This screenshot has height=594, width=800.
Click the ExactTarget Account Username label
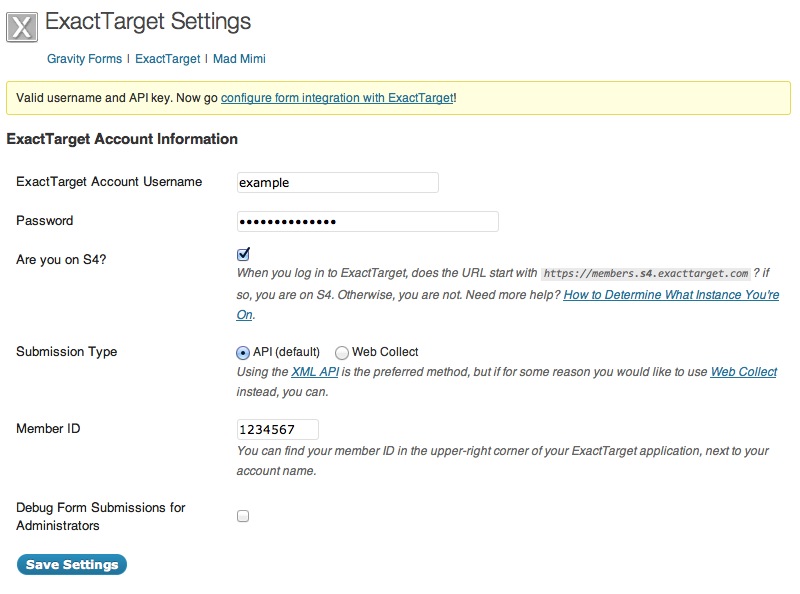pyautogui.click(x=109, y=182)
